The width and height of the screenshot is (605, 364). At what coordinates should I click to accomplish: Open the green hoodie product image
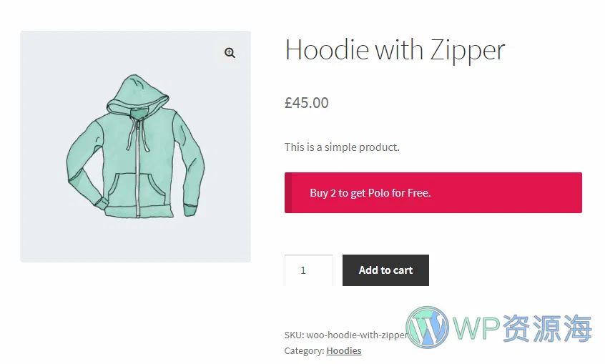135,147
